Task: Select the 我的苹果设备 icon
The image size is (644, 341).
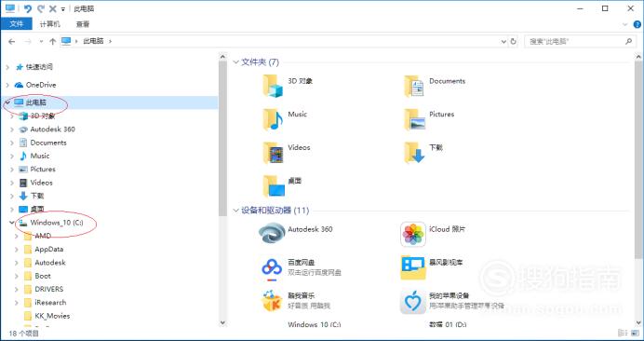Action: click(x=413, y=302)
